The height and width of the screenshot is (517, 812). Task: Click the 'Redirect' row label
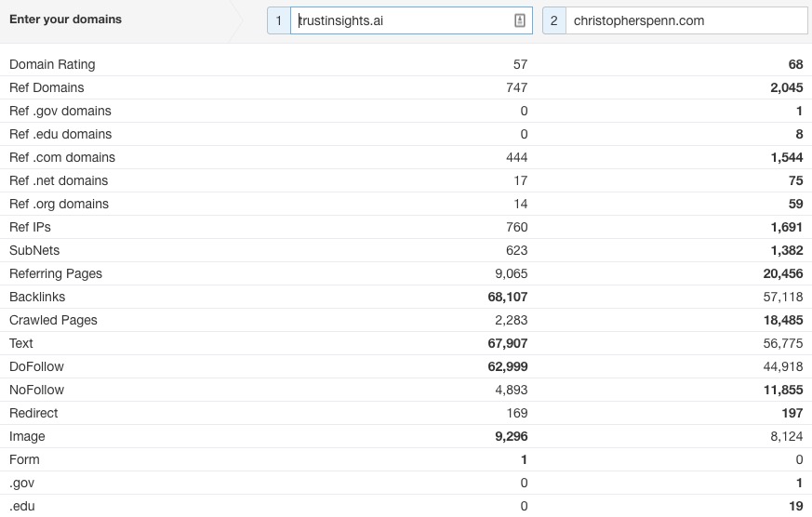(x=33, y=414)
